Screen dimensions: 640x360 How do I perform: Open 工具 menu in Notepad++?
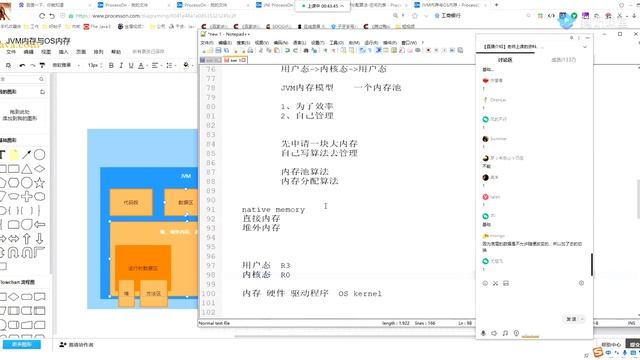[336, 42]
